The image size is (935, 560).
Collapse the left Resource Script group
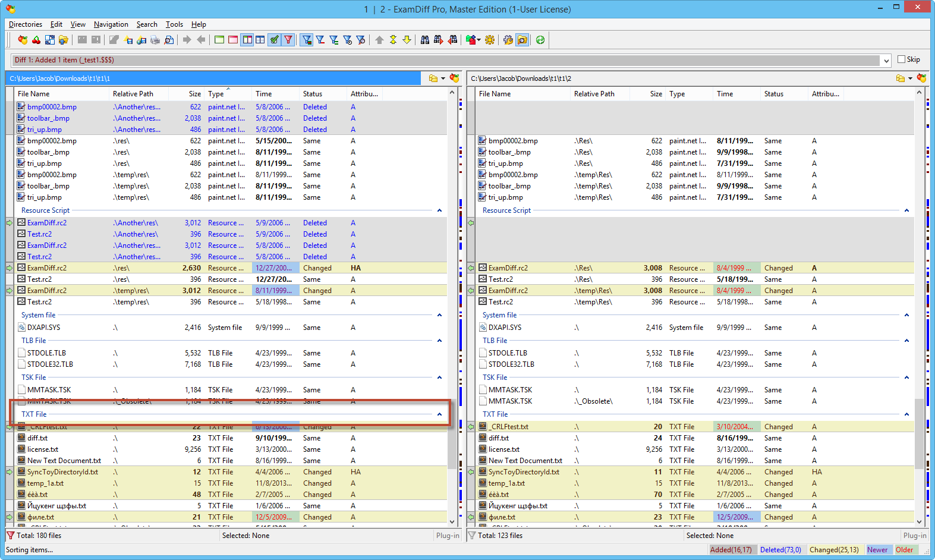point(439,210)
